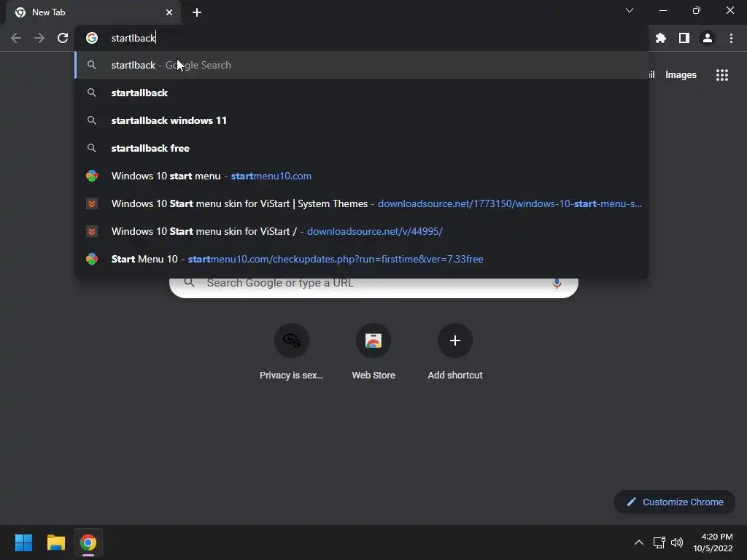Toggle the side panel icon
Screen dimensions: 747x560
(684, 38)
